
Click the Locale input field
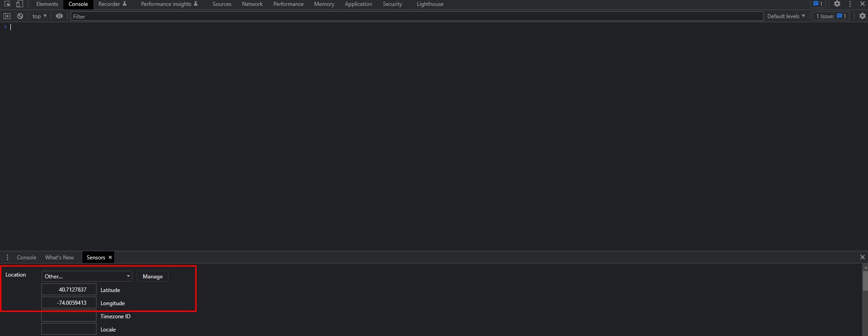pyautogui.click(x=69, y=329)
